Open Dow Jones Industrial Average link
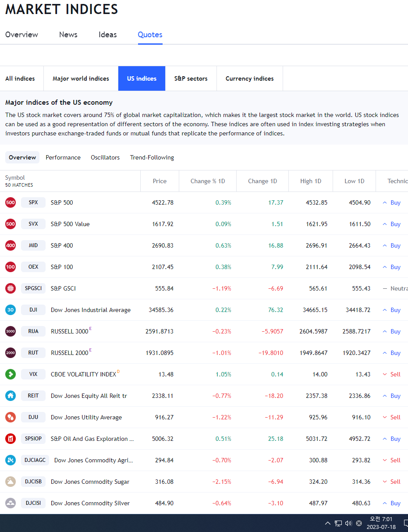This screenshot has width=408, height=532. click(x=91, y=310)
